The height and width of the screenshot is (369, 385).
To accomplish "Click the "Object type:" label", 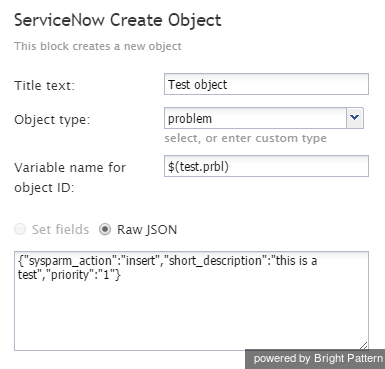I will 52,120.
